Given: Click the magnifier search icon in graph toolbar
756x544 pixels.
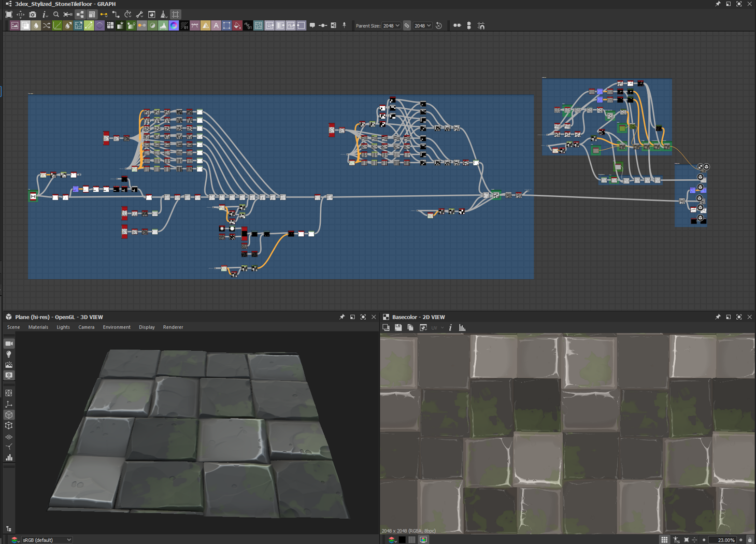Looking at the screenshot, I should click(x=56, y=15).
